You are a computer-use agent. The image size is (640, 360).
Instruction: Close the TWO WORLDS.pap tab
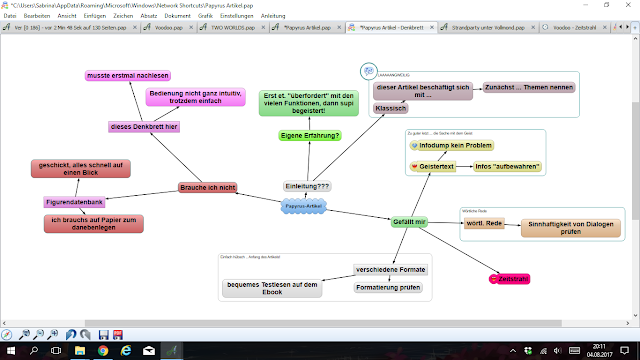point(263,27)
